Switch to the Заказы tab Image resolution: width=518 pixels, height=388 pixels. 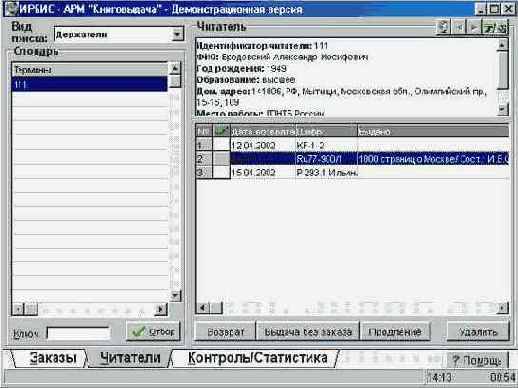pyautogui.click(x=53, y=358)
